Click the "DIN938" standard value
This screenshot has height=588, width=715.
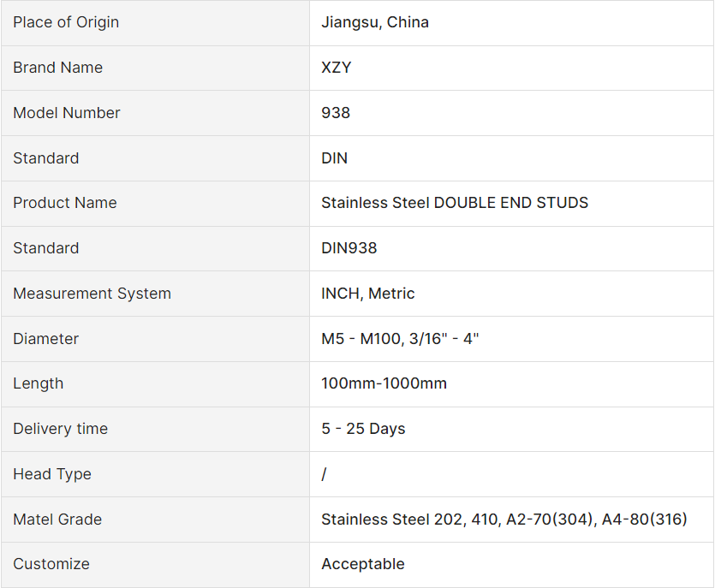[349, 248]
